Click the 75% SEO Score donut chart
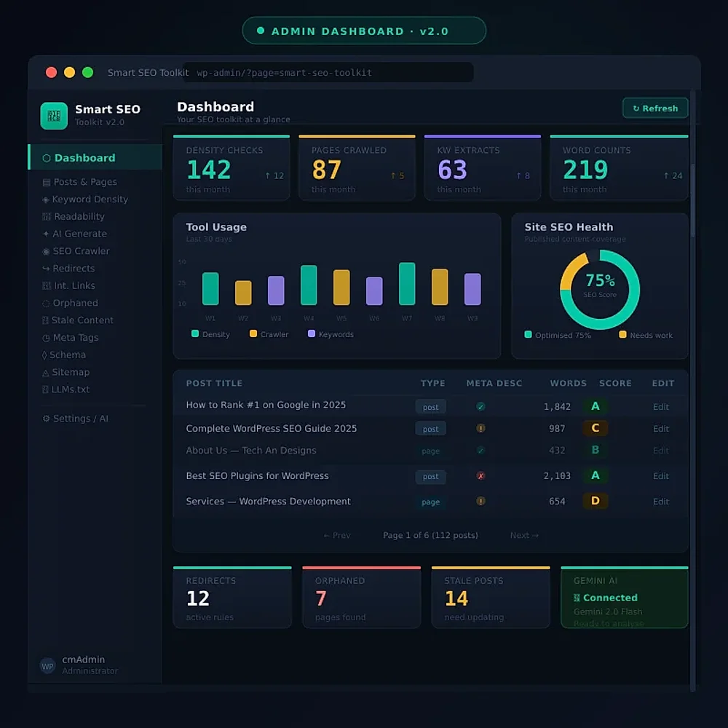The width and height of the screenshot is (728, 728). tap(600, 289)
